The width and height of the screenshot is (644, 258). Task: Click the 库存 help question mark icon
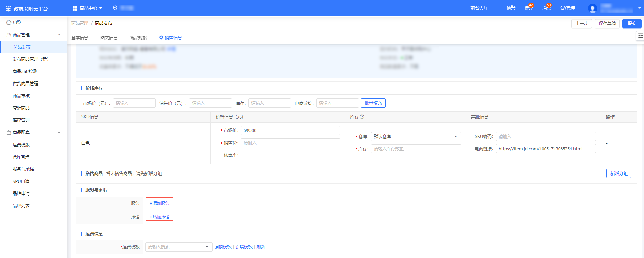pos(362,117)
